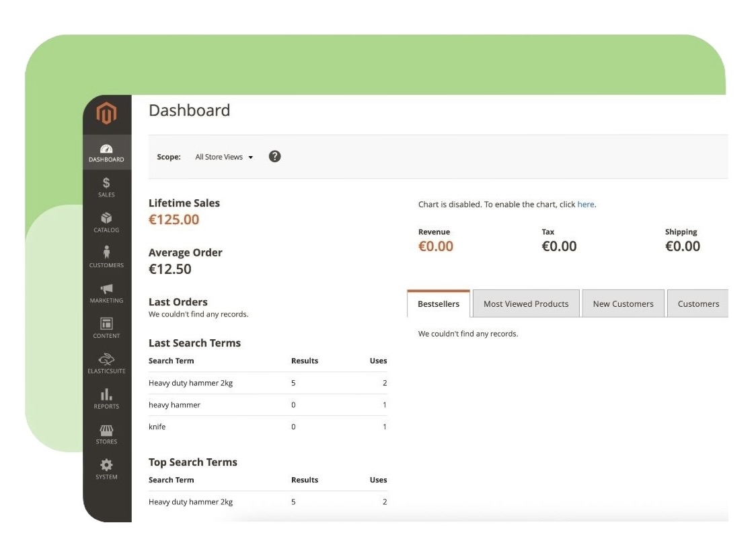756x535 pixels.
Task: Click 'heavy hammer' in Last Search Terms
Action: (174, 405)
